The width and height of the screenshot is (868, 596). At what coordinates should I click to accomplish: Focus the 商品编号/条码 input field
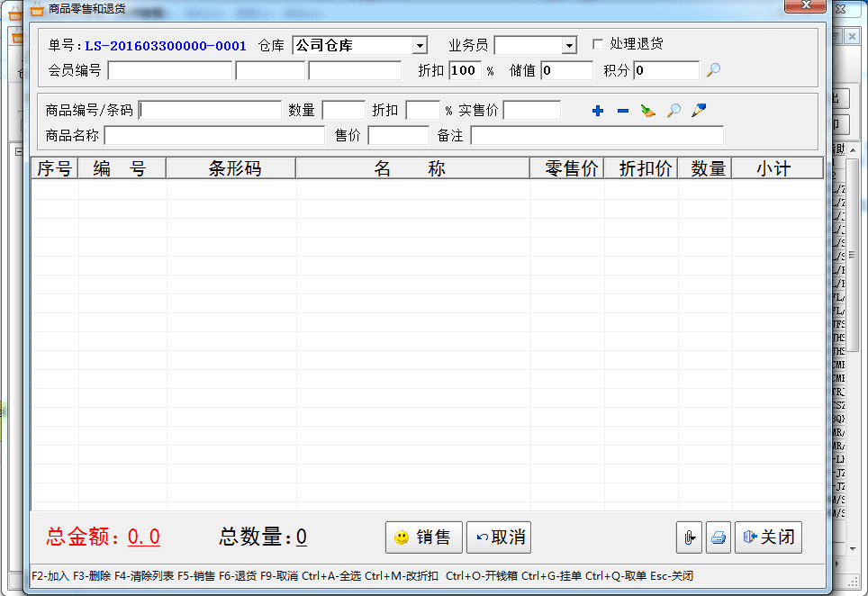(x=211, y=111)
